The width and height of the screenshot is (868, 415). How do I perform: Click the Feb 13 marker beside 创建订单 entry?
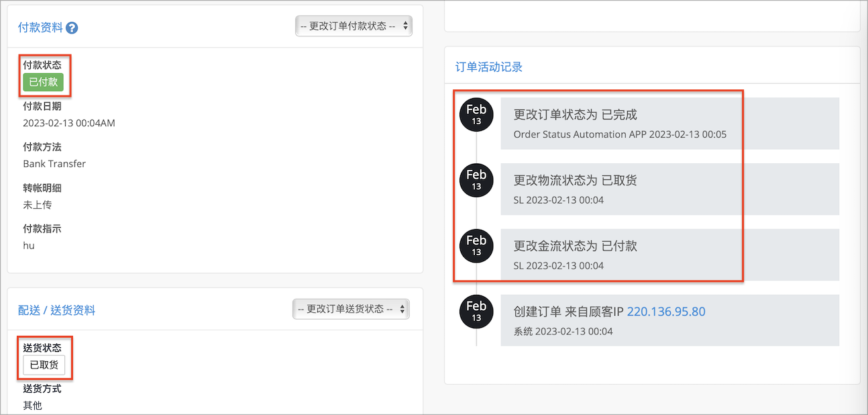pyautogui.click(x=476, y=311)
